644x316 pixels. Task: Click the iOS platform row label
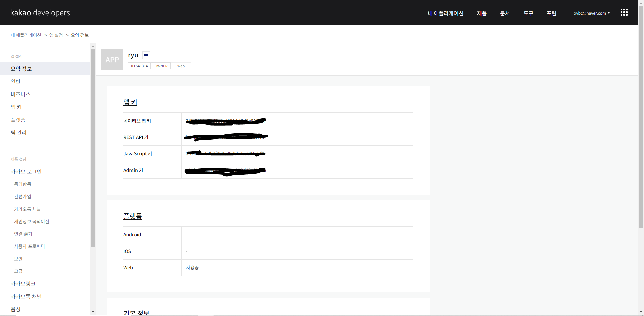tap(127, 251)
